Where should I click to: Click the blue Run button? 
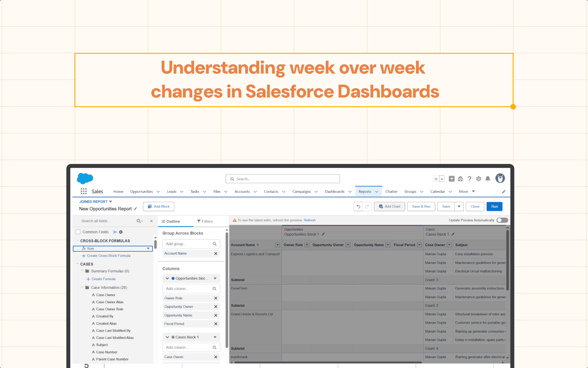(494, 206)
